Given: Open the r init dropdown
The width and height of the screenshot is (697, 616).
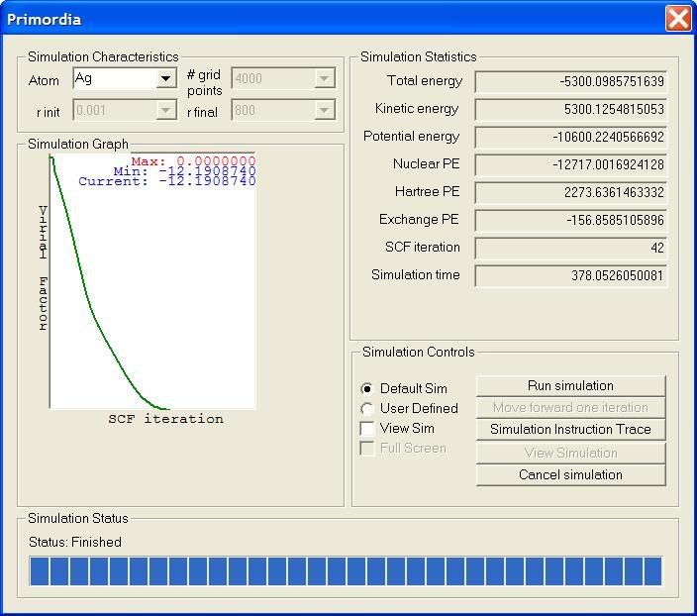Looking at the screenshot, I should (x=165, y=110).
